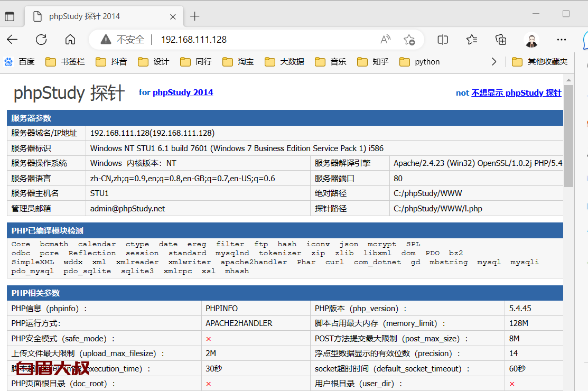Image resolution: width=588 pixels, height=391 pixels.
Task: Click the 不想显示 phpStudy 探针 link
Action: tap(516, 93)
